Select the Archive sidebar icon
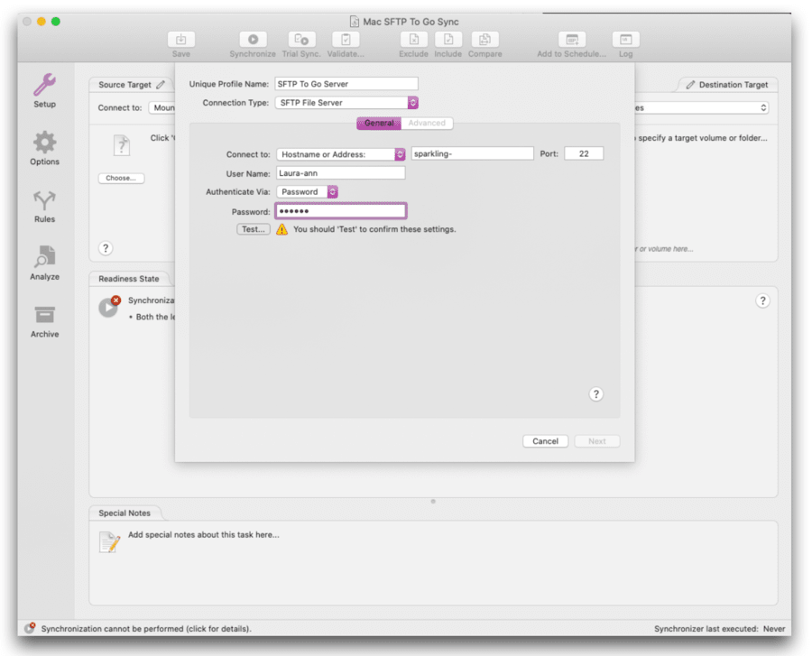 point(43,318)
